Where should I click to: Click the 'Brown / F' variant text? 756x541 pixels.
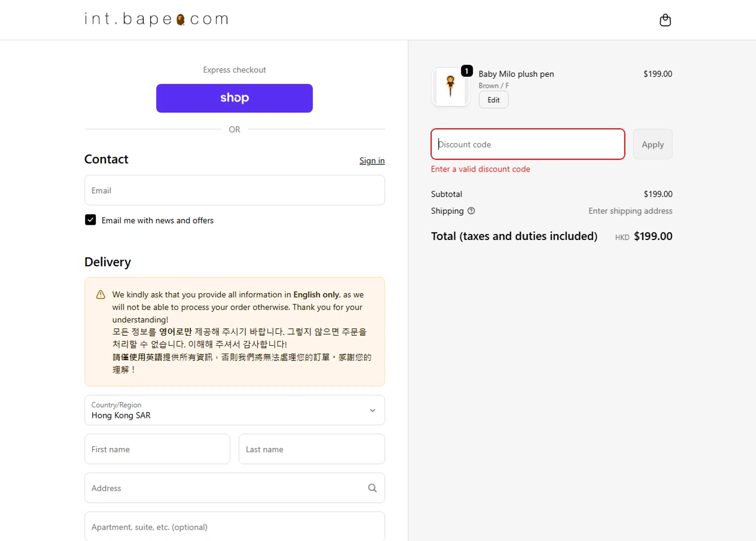point(493,86)
